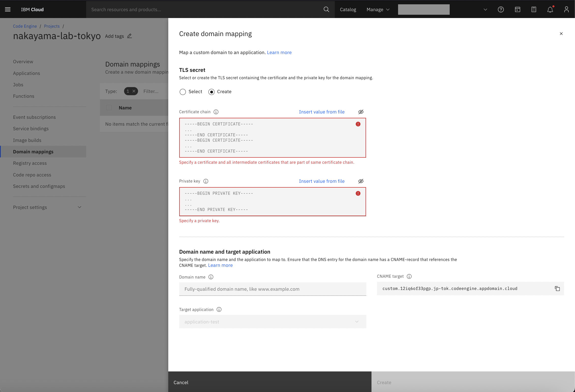
Task: Copy the CNAME target value
Action: [x=557, y=289]
